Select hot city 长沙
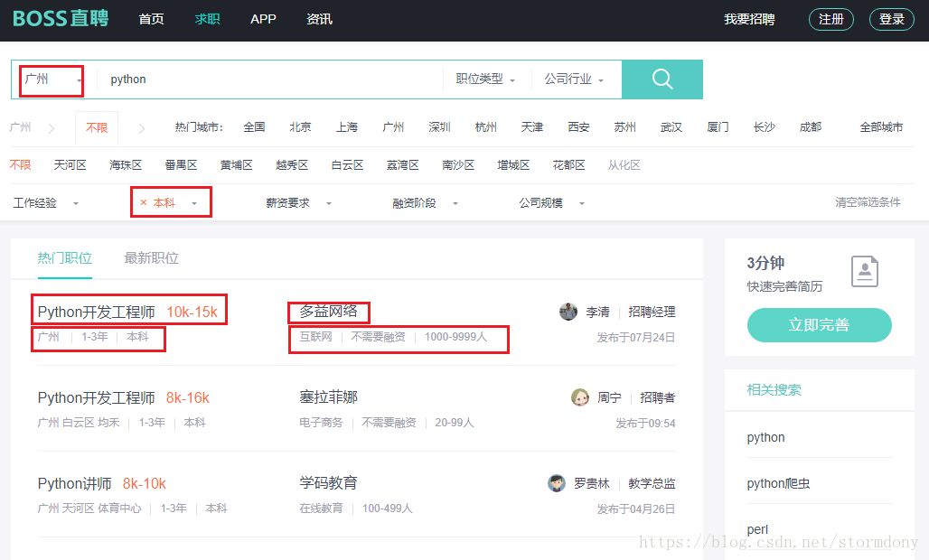The image size is (929, 560). click(x=765, y=127)
